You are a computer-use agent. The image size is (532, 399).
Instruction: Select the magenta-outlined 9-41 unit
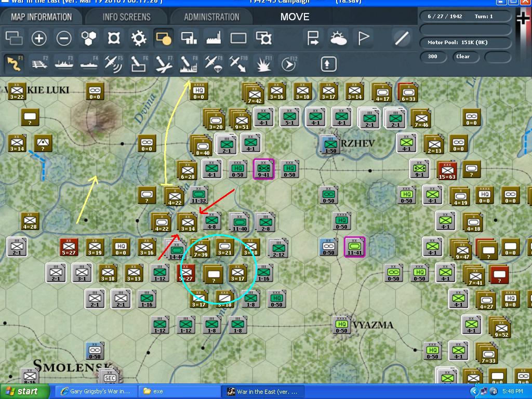coord(263,169)
